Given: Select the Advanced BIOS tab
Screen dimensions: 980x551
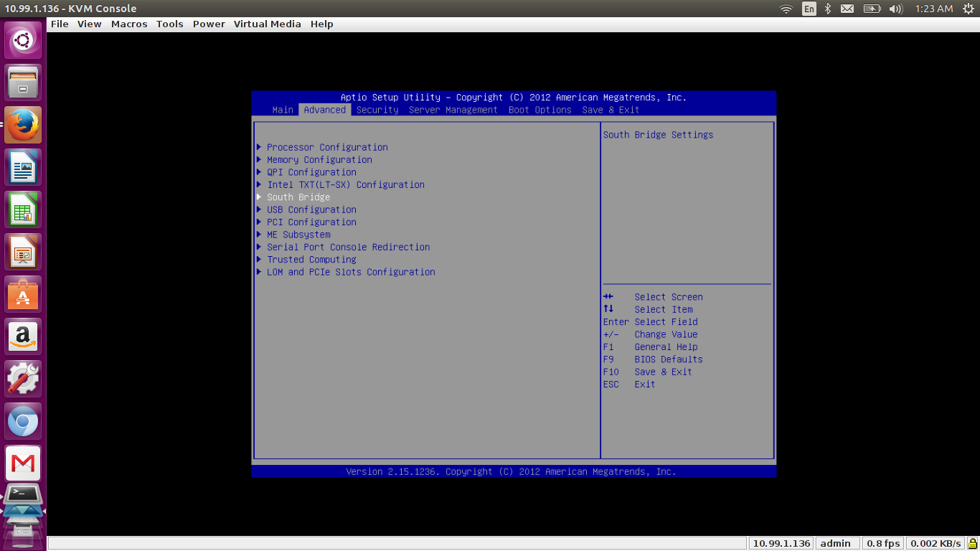Looking at the screenshot, I should coord(325,110).
